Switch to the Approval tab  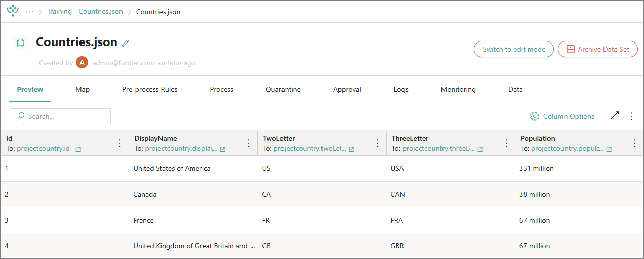(347, 89)
